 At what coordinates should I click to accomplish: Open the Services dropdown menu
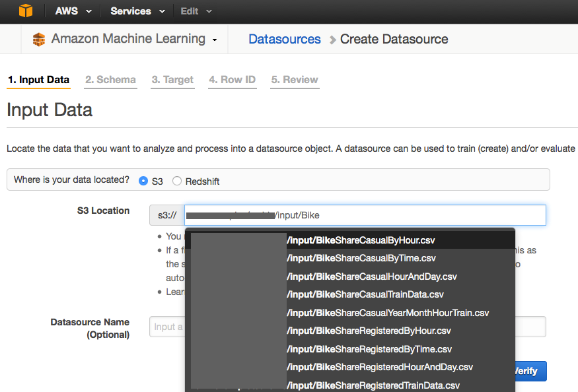pyautogui.click(x=137, y=11)
